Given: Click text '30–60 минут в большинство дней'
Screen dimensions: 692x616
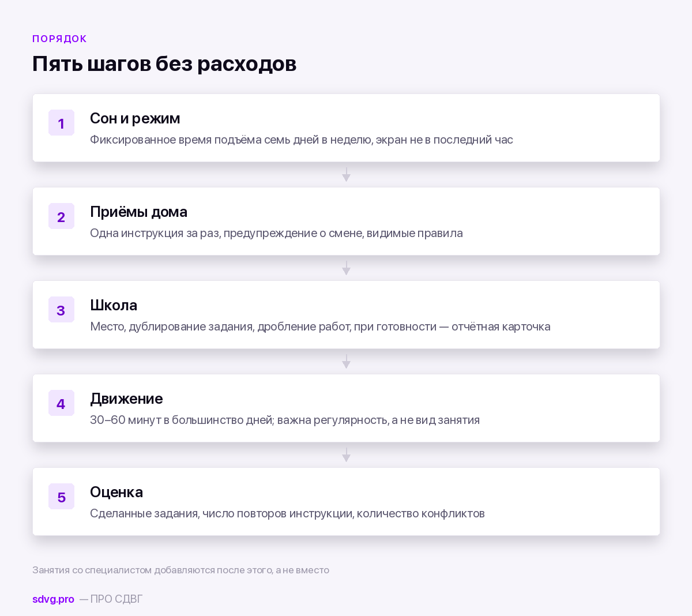Looking at the screenshot, I should 181,420.
